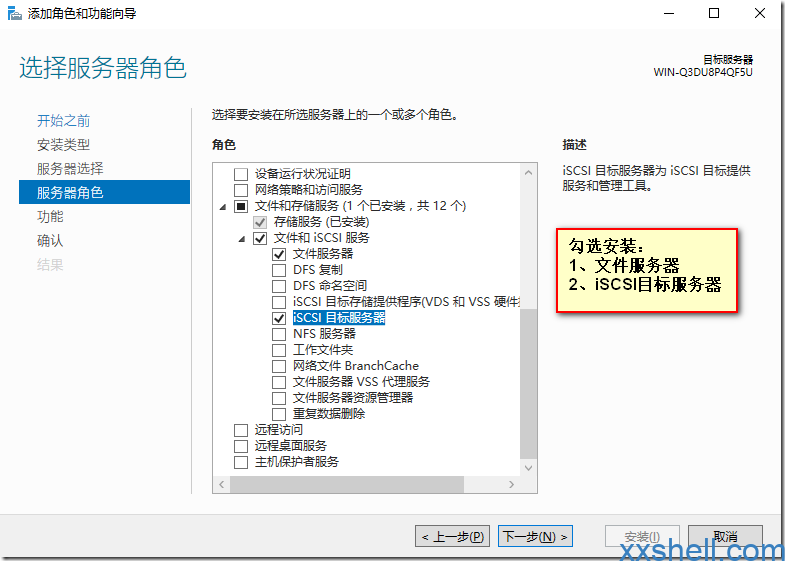Select the 服务器角色 wizard step
785x561 pixels.
pos(104,192)
